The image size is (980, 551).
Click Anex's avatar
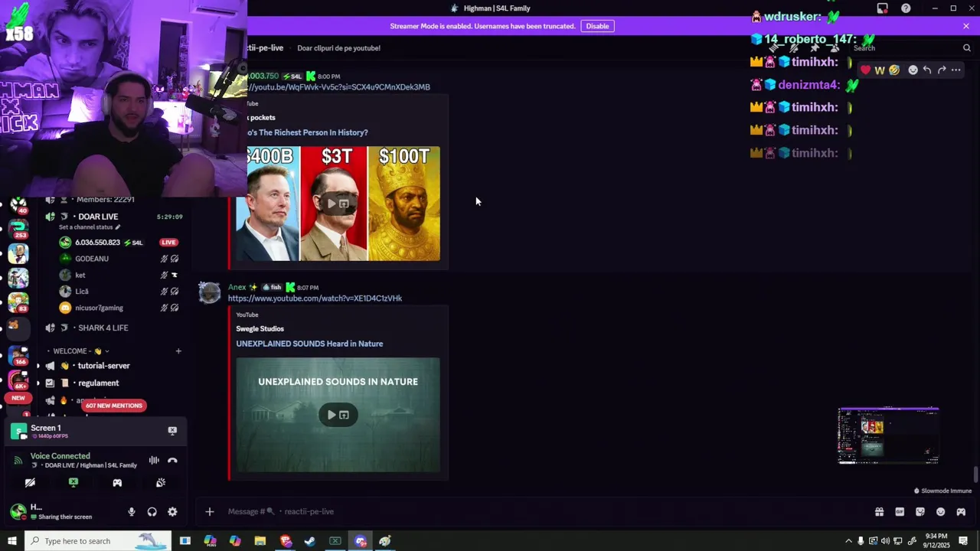tap(210, 293)
